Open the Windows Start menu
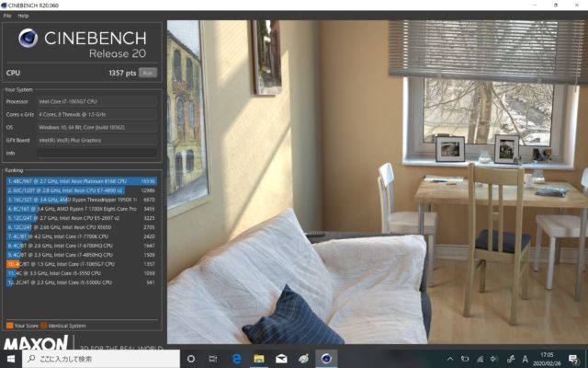The image size is (588, 368). 11,359
